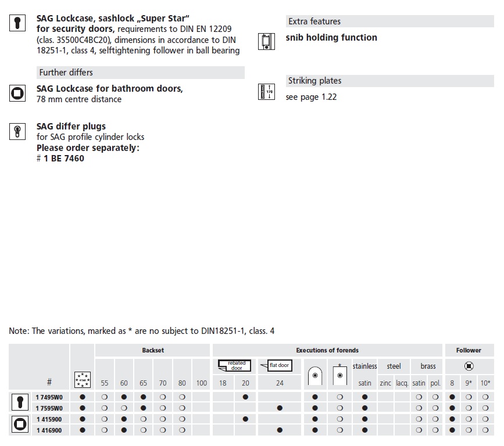The width and height of the screenshot is (504, 446).
Task: Click the "snib holding function" label
Action: 331,38
